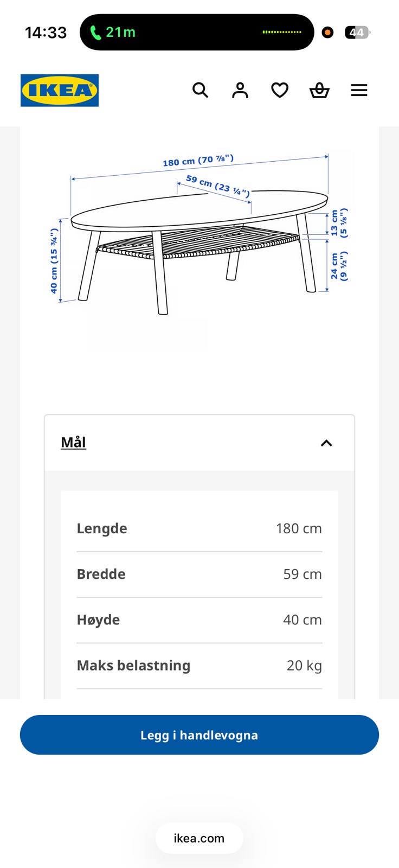
Task: Tap the 14:33 clock in status bar
Action: (46, 33)
